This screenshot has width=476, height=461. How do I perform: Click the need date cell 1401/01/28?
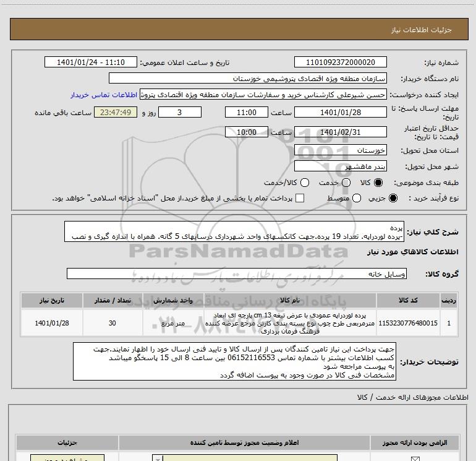pos(51,323)
